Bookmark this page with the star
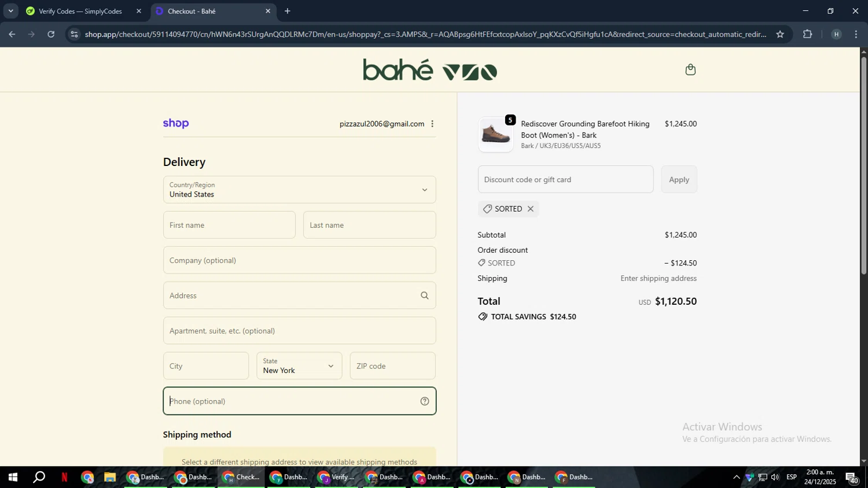Viewport: 868px width, 488px height. click(780, 34)
